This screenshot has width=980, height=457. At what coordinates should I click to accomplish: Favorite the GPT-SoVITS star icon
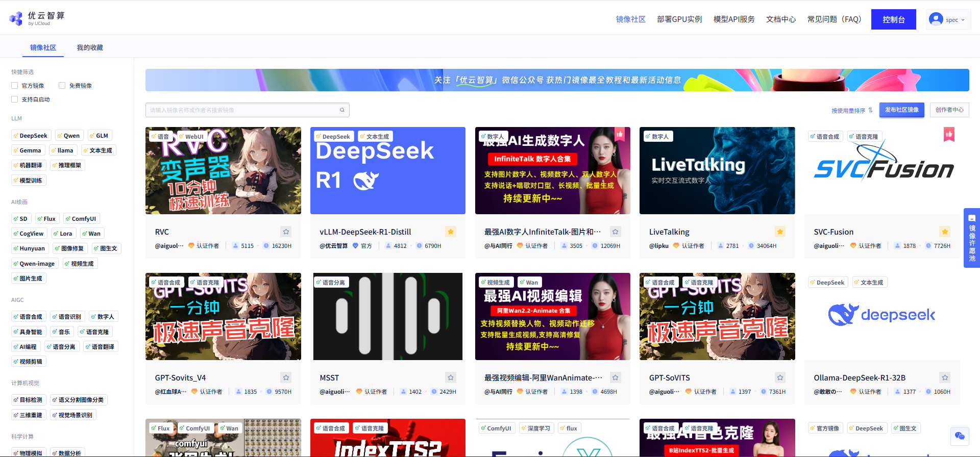[x=780, y=377]
